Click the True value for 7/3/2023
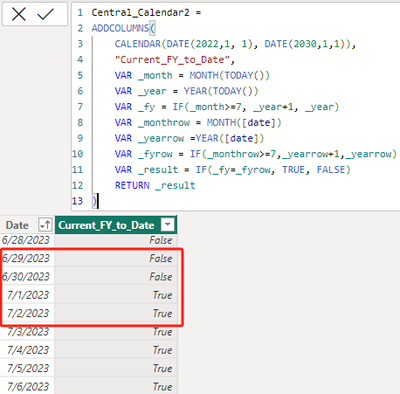Viewport: 400px width, 394px height. 162,332
